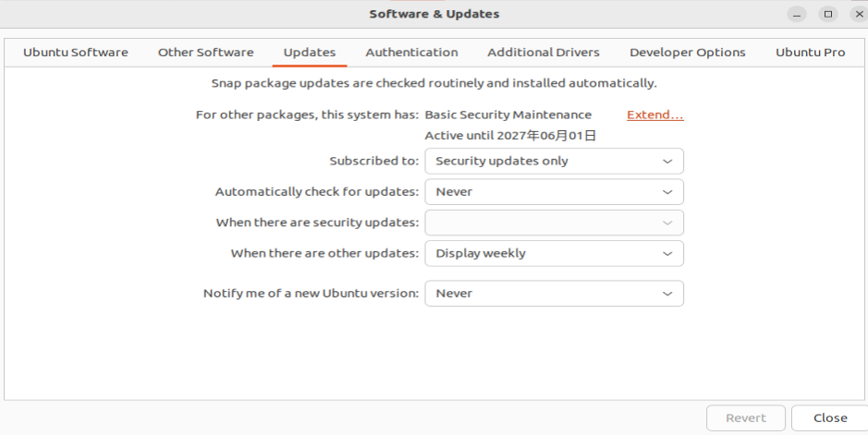Image resolution: width=868 pixels, height=435 pixels.
Task: Open the Ubuntu Pro tab
Action: [x=810, y=53]
